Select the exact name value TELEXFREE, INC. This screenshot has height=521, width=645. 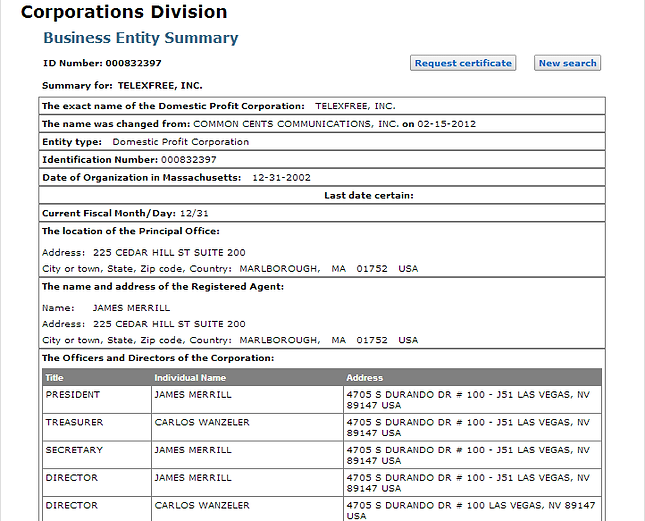[355, 106]
